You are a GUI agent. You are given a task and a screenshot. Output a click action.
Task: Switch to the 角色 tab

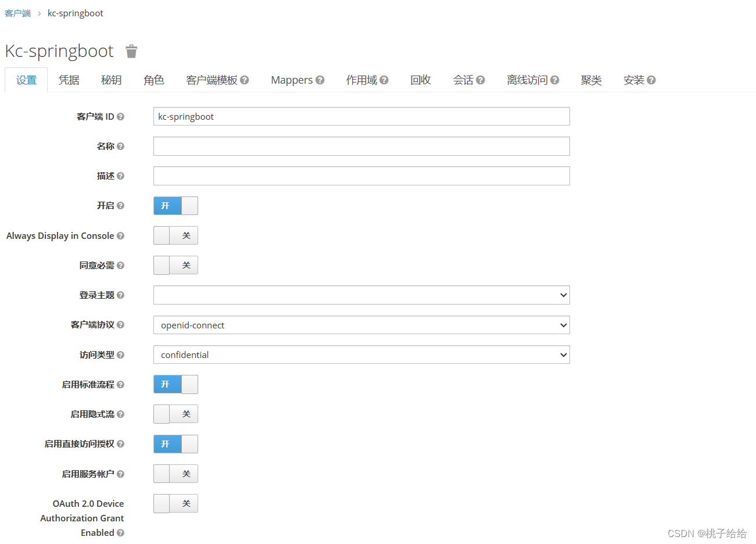(x=153, y=80)
